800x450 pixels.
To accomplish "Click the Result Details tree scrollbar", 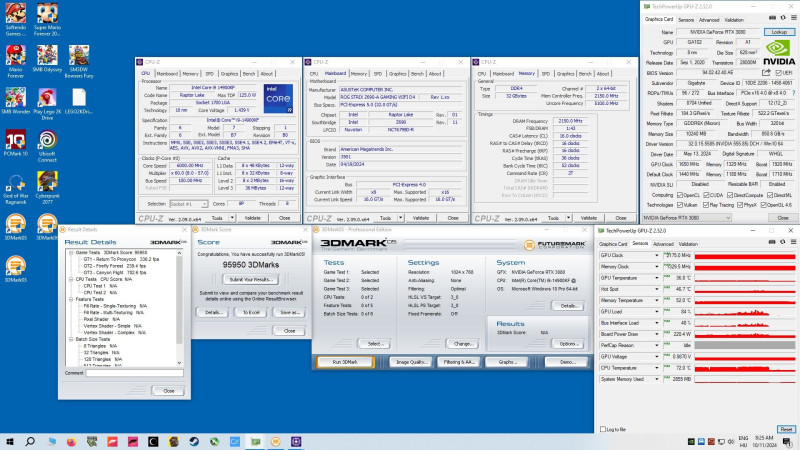I will pyautogui.click(x=179, y=308).
